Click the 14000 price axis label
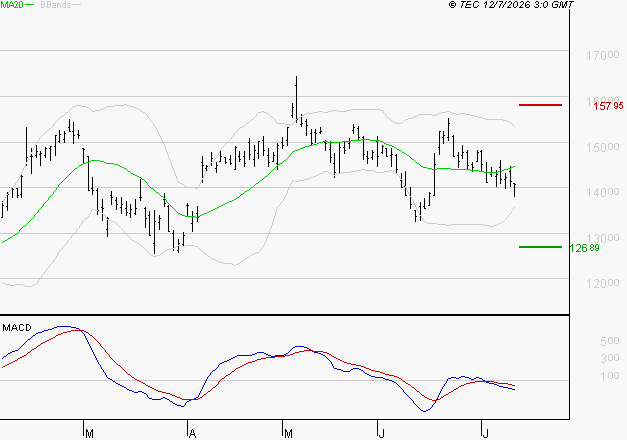 (603, 192)
